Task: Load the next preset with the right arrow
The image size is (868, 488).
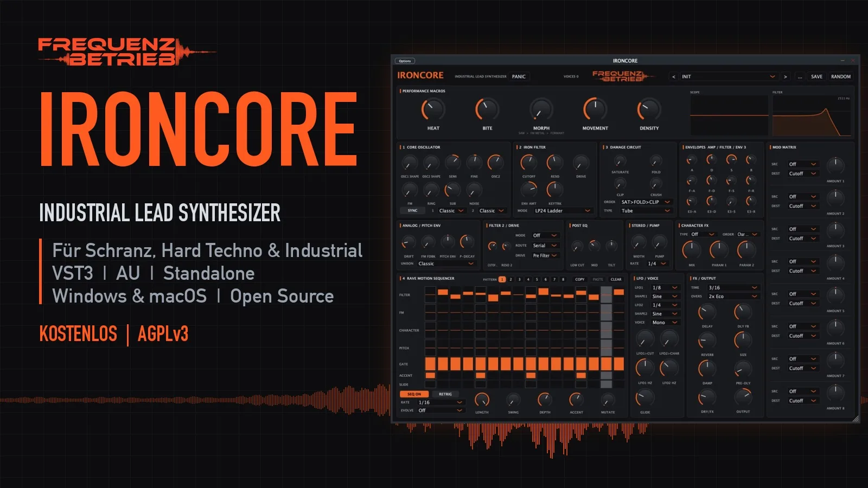Action: click(785, 76)
